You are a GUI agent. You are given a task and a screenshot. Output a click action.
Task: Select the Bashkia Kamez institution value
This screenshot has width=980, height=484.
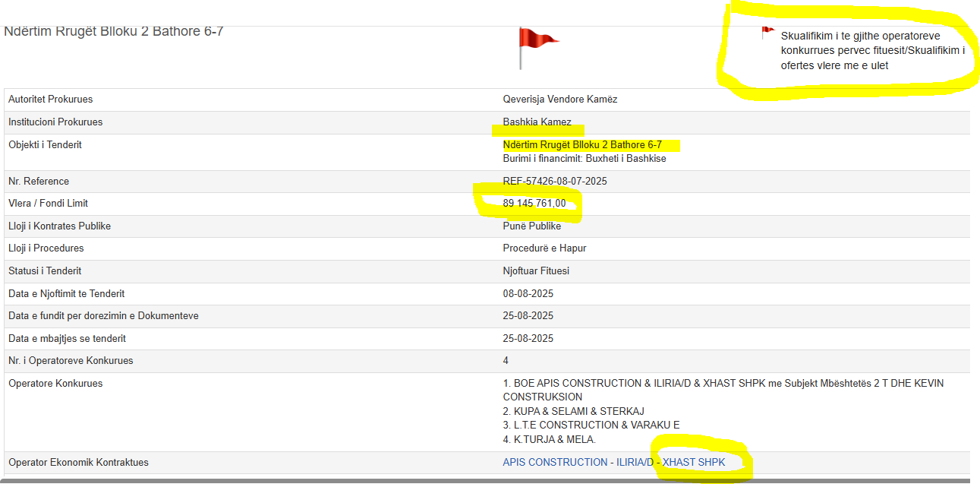coord(537,122)
